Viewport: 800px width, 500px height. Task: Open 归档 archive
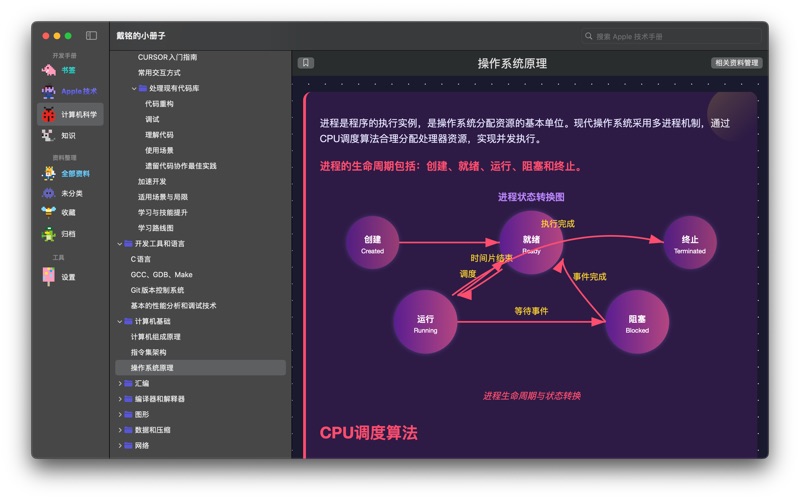click(x=68, y=234)
